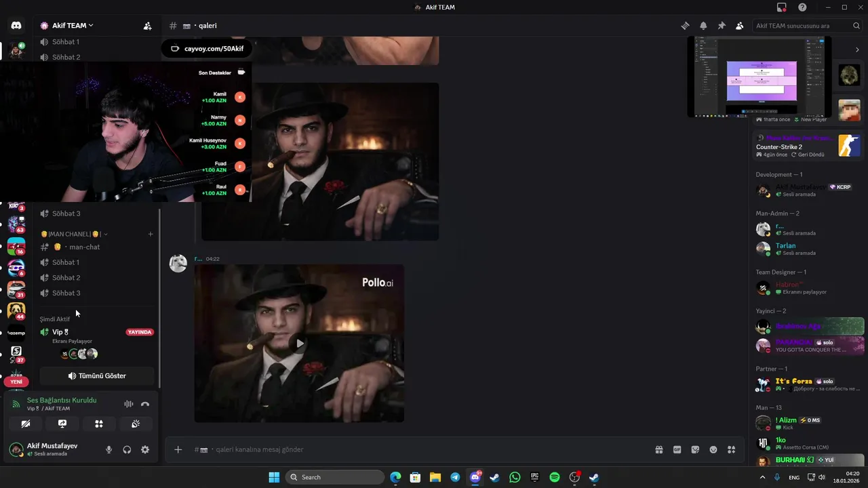Screen dimensions: 868x488
Task: Open the Threads icon in channel header
Action: (685, 26)
